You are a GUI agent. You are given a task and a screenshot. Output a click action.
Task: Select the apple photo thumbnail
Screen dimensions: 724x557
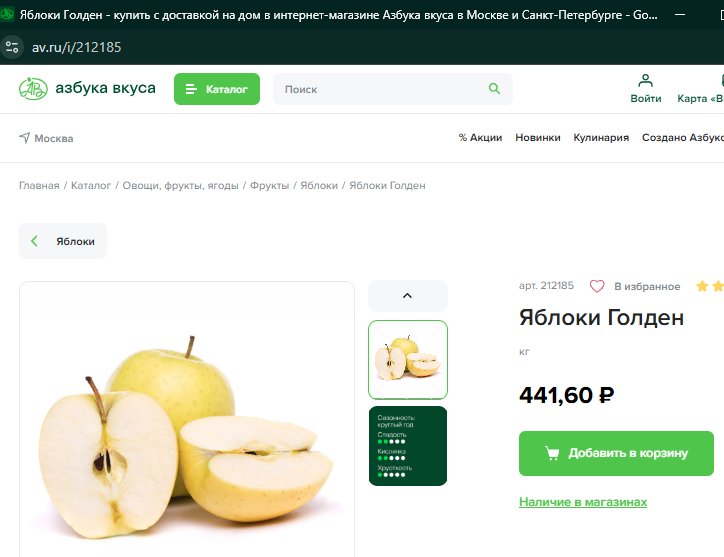(x=408, y=360)
